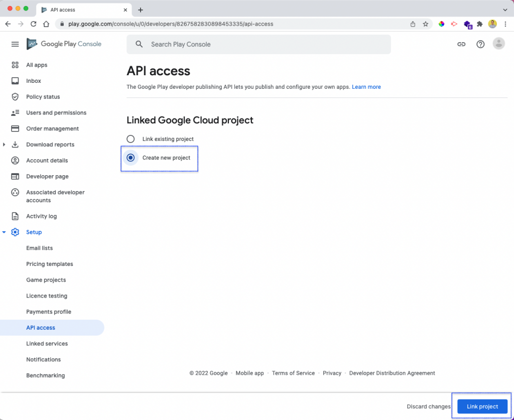
Task: Click the Inbox sidebar label
Action: click(34, 81)
